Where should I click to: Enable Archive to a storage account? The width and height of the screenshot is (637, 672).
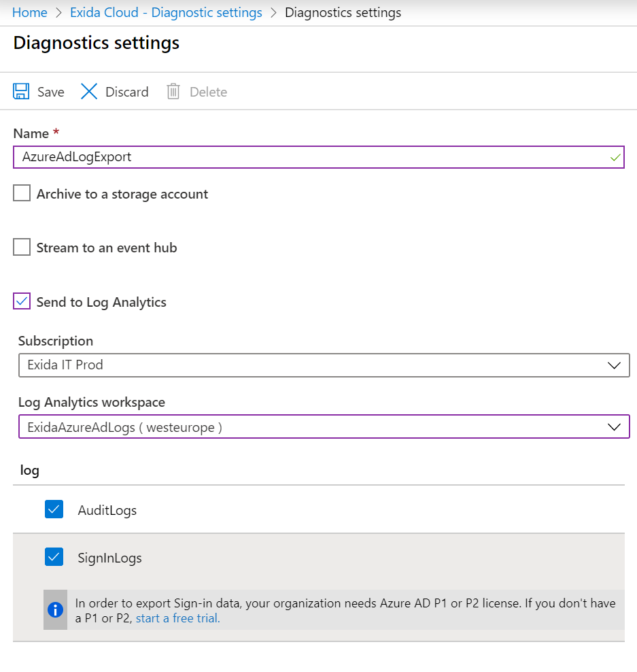point(21,192)
